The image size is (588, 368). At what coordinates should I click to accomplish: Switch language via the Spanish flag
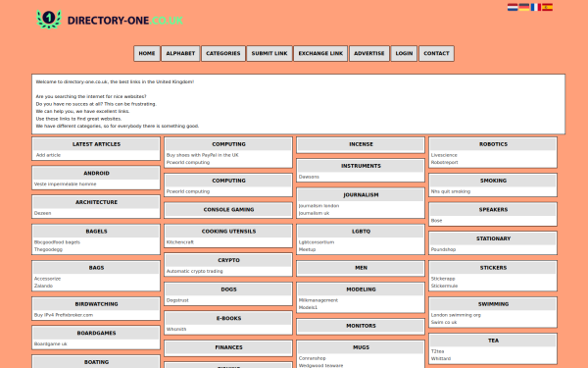pyautogui.click(x=547, y=7)
